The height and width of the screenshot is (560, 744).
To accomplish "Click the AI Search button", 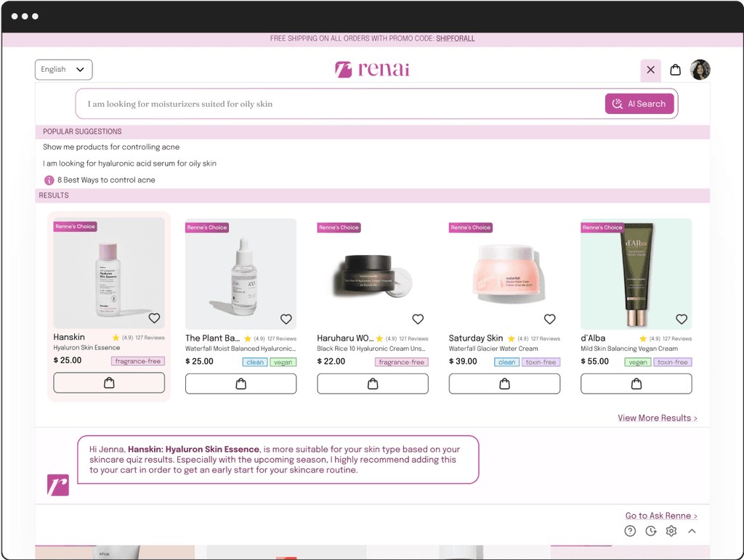I will (639, 104).
